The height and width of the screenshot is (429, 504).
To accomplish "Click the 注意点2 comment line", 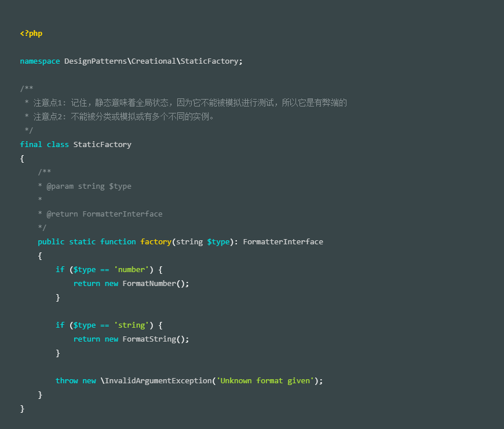I will (119, 116).
